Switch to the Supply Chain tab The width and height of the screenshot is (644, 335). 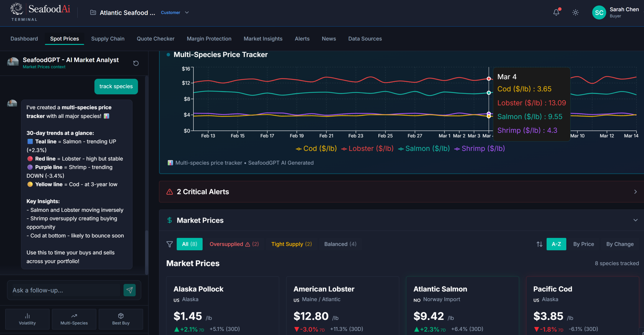coord(108,39)
